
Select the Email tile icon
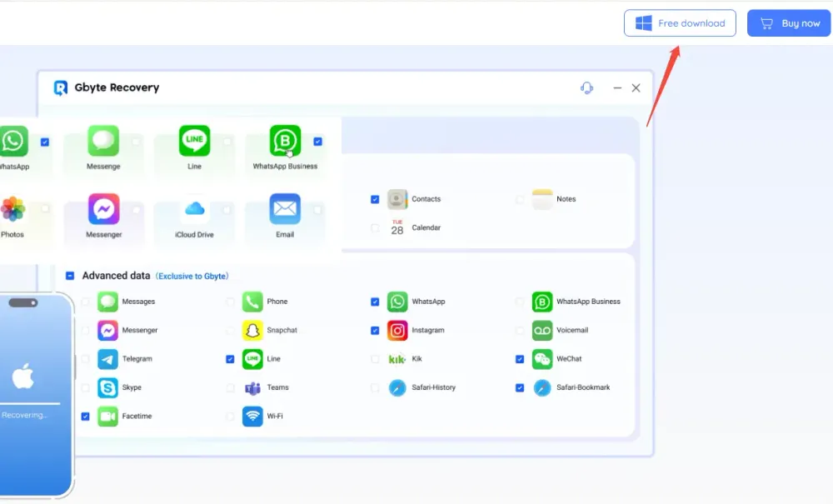click(285, 209)
